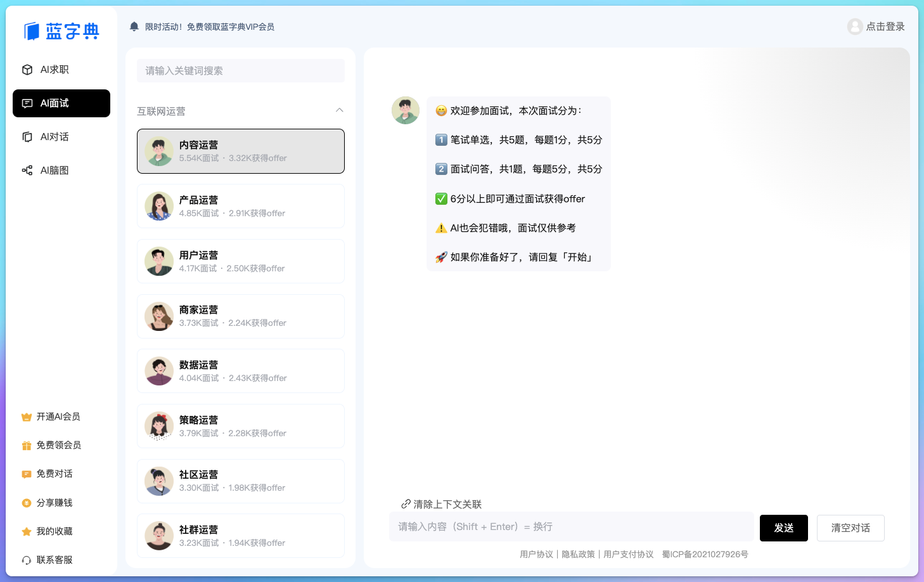The image size is (924, 582).
Task: Click the AI脑图 mind map icon
Action: point(27,170)
